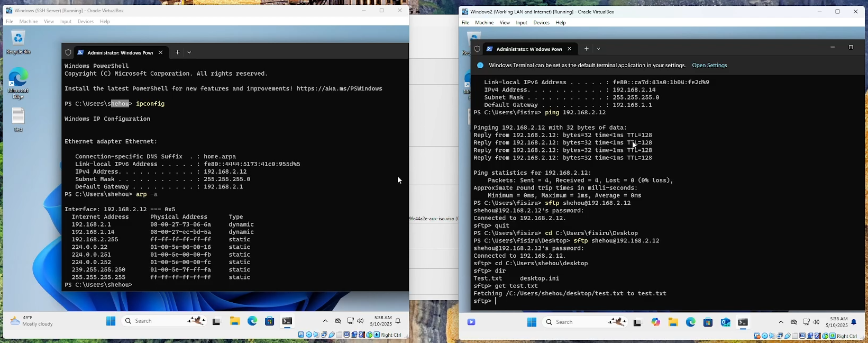The height and width of the screenshot is (343, 868).
Task: Open Devices menu of the SSH Server VirtualBox window
Action: (85, 22)
